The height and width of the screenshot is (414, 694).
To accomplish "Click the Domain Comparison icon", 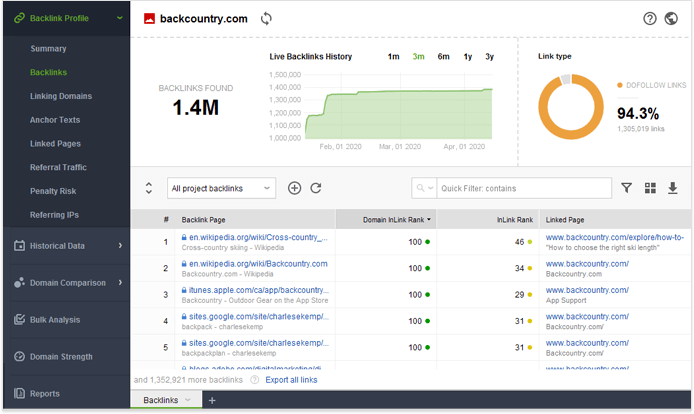I will tap(19, 282).
